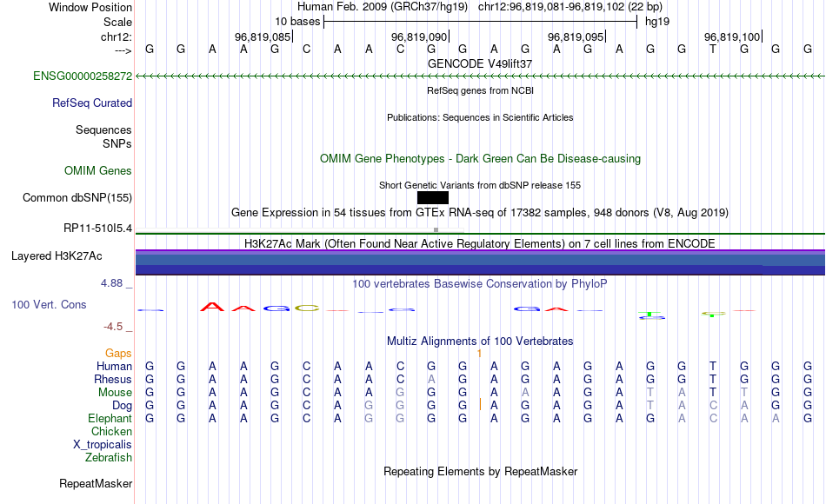Click the GENCODE V49lift37 track title

tap(480, 63)
